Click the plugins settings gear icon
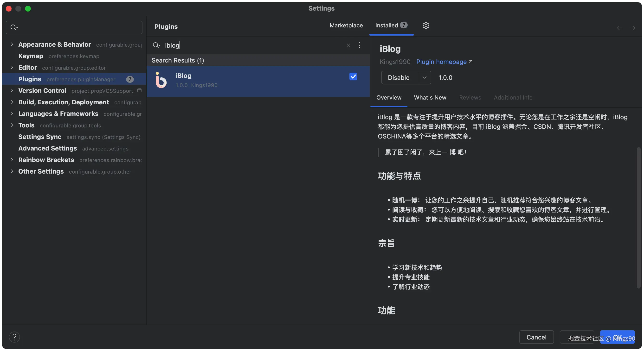 (426, 25)
